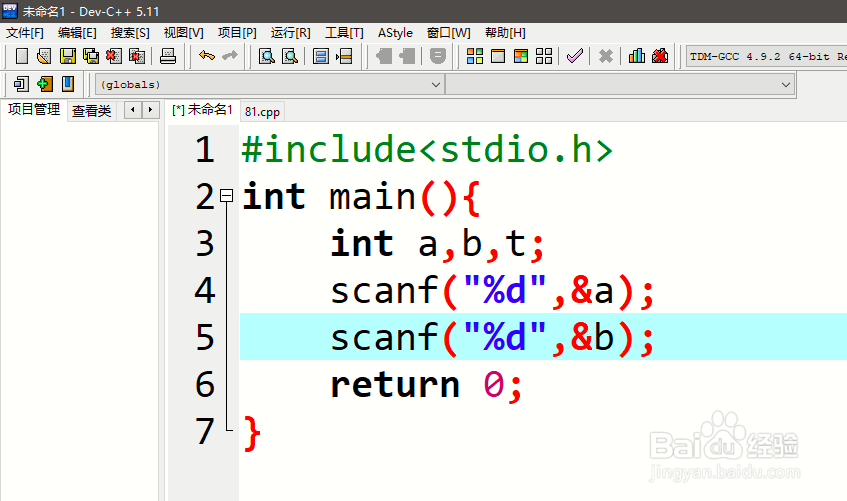Click the highlighted scanf line reading &b
The image size is (847, 501).
coord(493,337)
